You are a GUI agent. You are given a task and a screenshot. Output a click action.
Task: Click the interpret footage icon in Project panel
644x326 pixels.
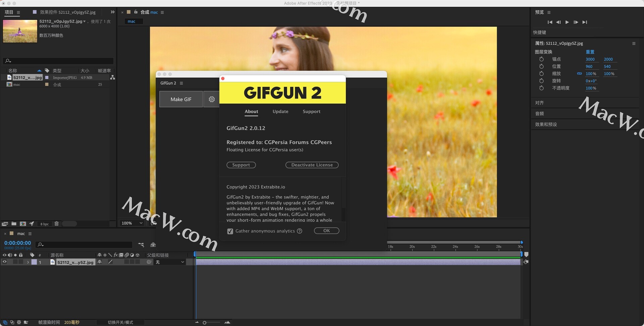5,224
